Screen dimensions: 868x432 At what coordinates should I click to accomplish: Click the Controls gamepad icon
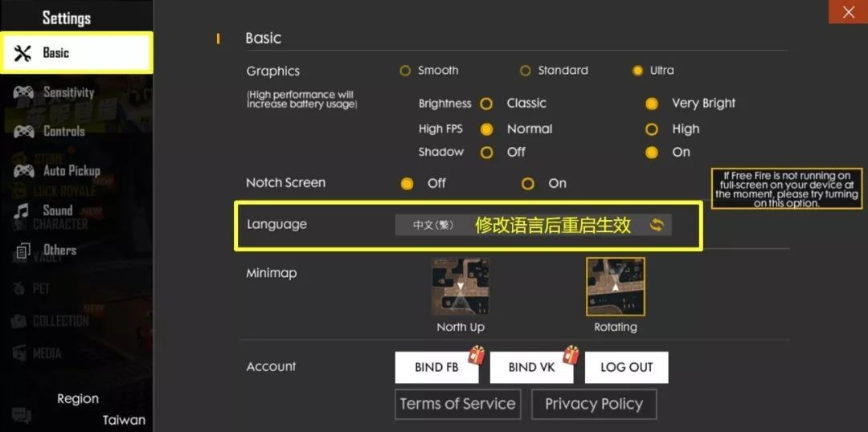pos(23,131)
